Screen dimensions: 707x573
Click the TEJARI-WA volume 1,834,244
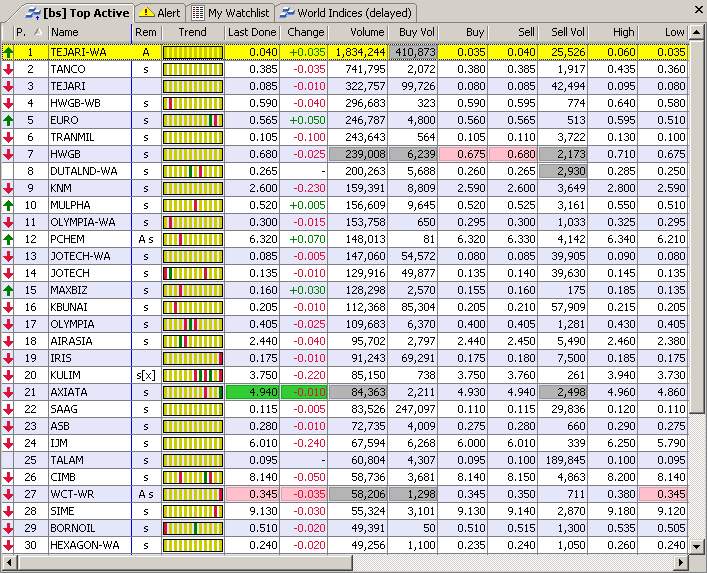(358, 52)
